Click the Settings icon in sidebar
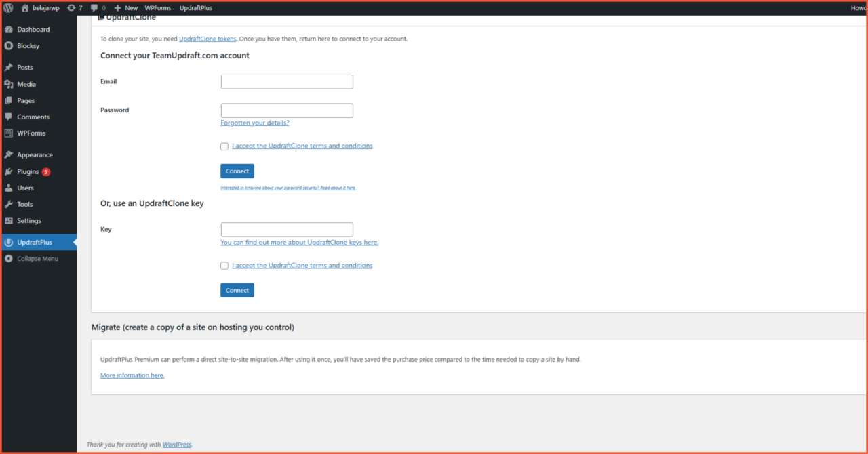 [9, 220]
